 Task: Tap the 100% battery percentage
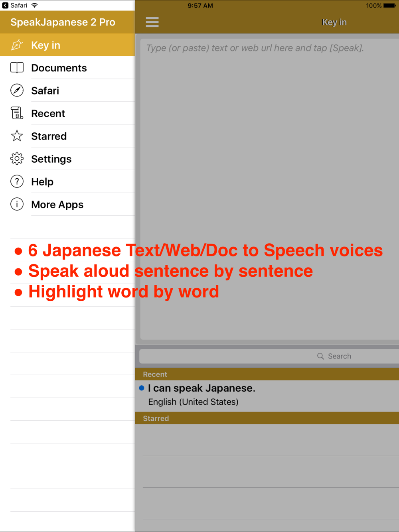374,6
